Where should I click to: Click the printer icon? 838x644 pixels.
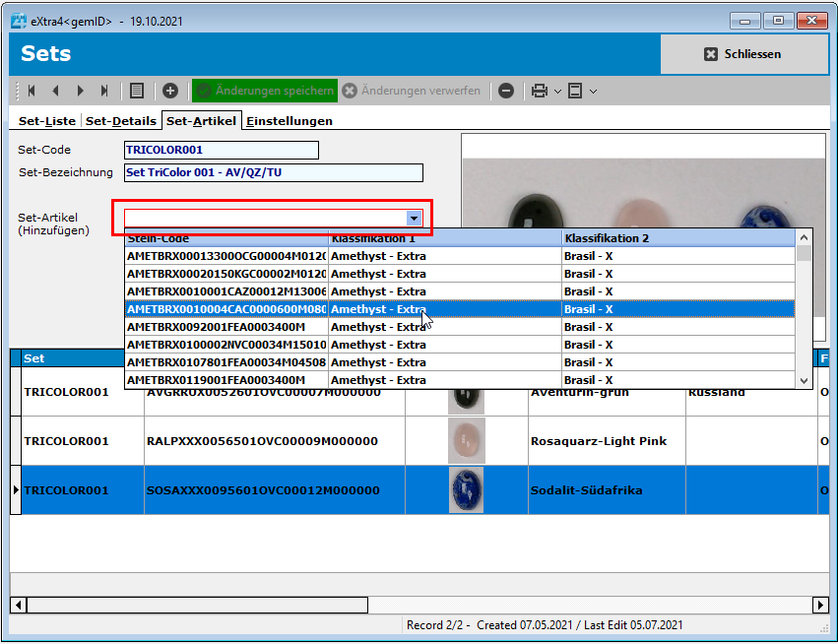point(540,91)
